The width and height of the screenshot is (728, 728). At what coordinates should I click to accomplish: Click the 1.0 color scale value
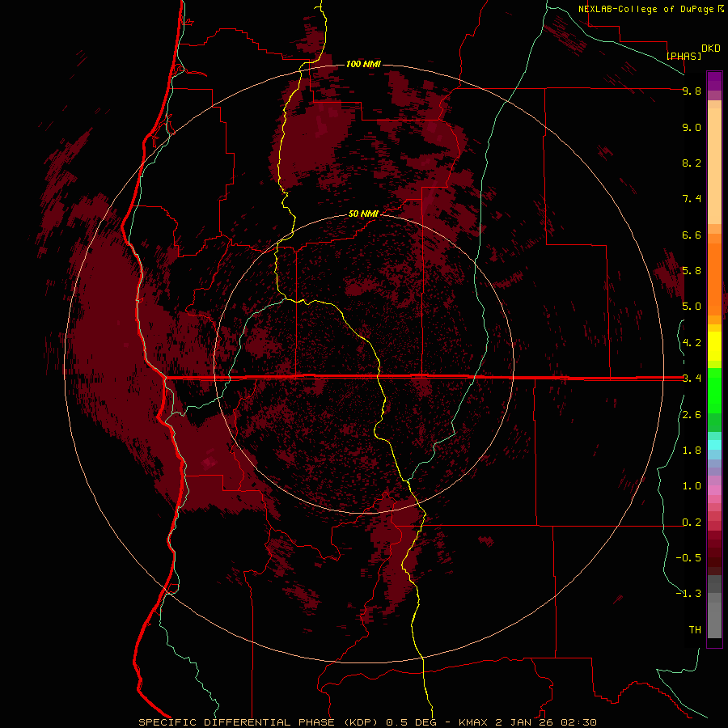(x=692, y=486)
